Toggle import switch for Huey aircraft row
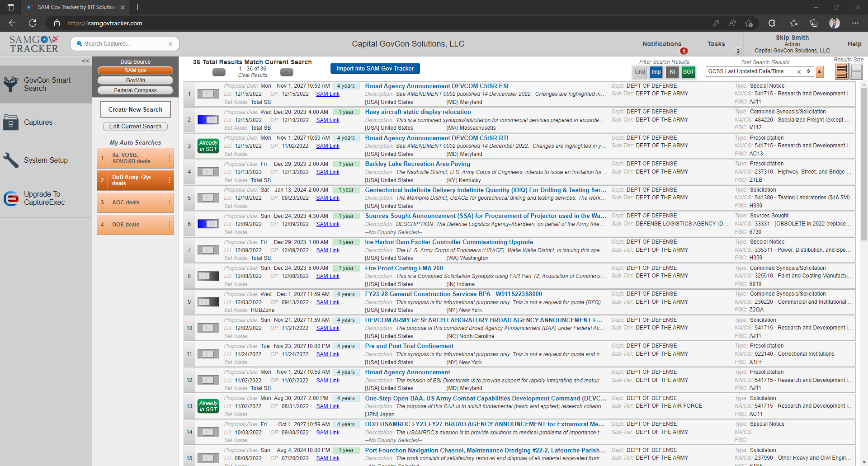868x466 pixels. tap(208, 120)
